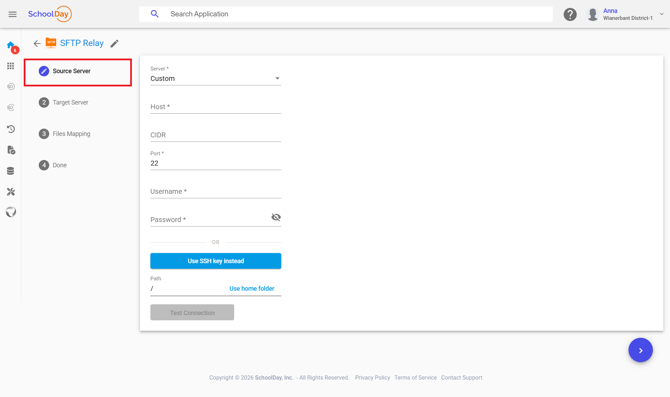Open the Server dropdown showing Custom
This screenshot has width=670, height=397.
(x=215, y=79)
